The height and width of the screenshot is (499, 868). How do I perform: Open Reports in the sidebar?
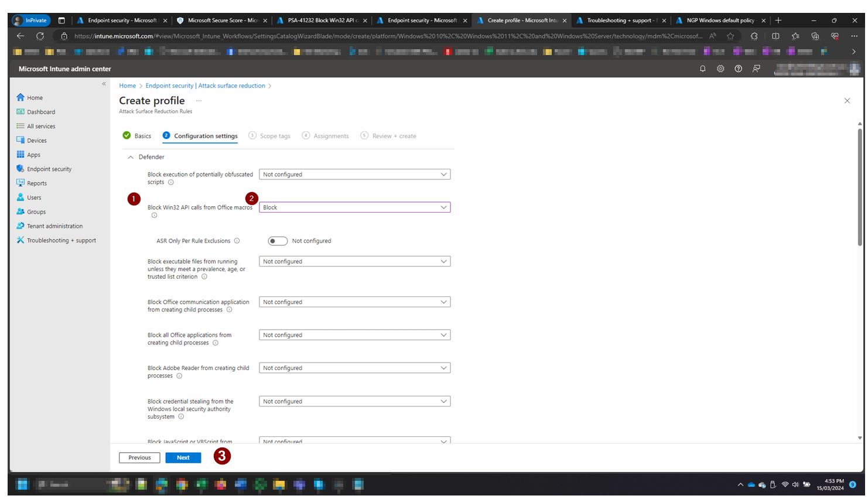pyautogui.click(x=32, y=183)
